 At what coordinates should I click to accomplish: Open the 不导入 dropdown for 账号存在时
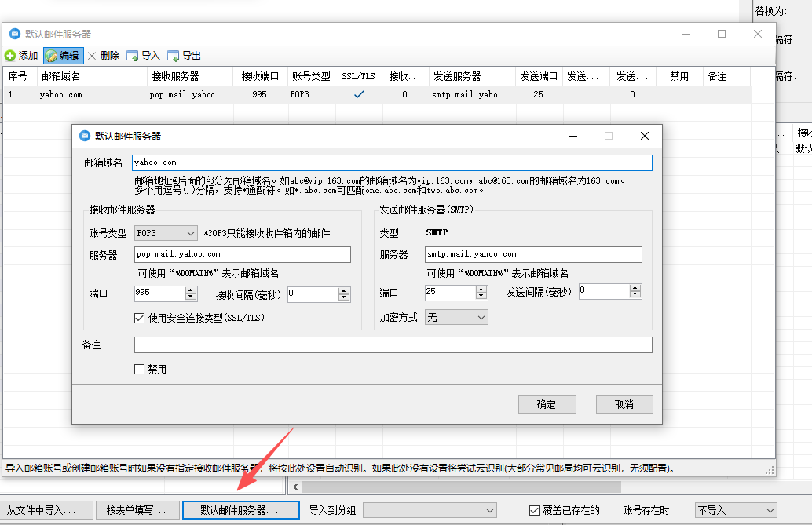tap(736, 511)
